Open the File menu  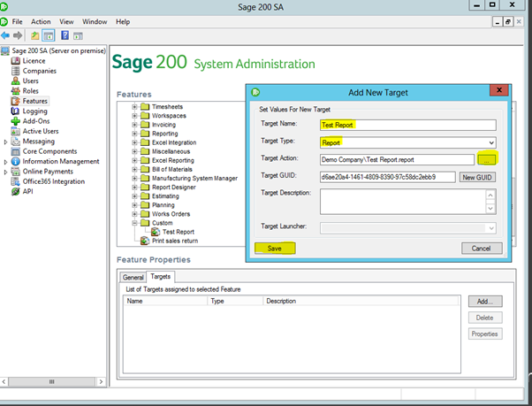click(18, 22)
